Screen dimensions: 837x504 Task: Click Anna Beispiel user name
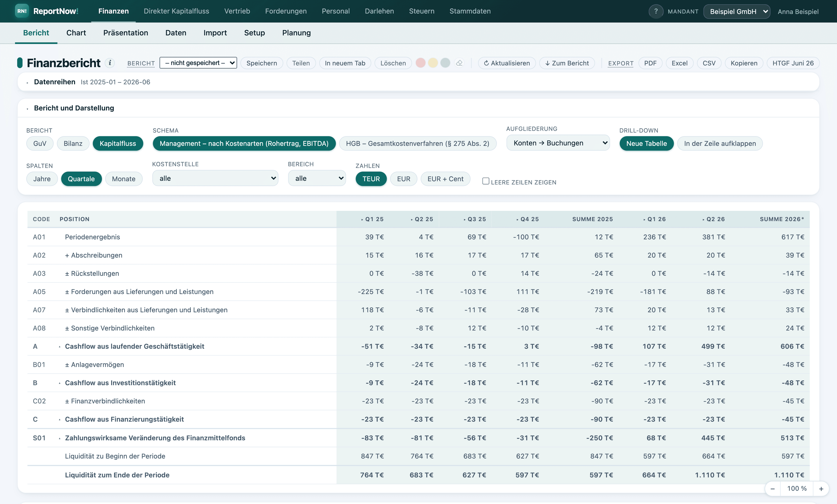tap(798, 12)
